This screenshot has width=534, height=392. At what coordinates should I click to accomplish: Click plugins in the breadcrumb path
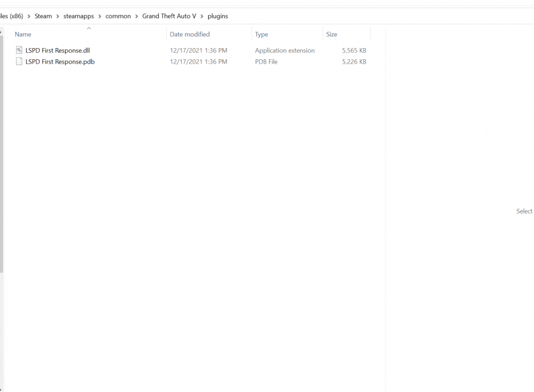click(217, 16)
